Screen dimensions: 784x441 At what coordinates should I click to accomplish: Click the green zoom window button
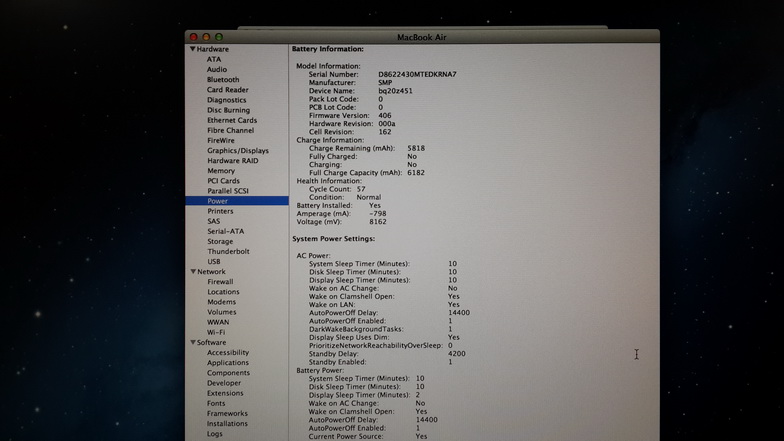[218, 37]
